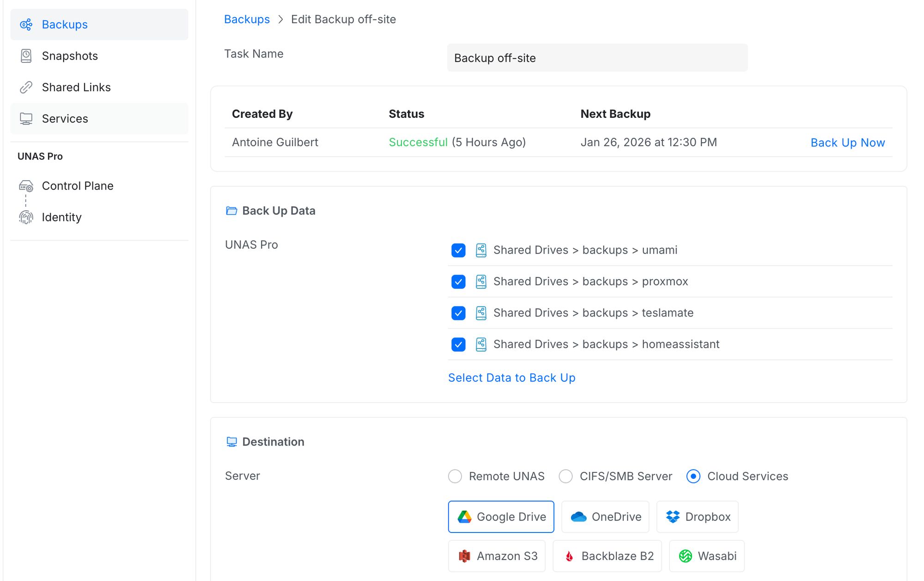The width and height of the screenshot is (924, 581).
Task: Select the Remote UNAS radio button
Action: (x=455, y=476)
